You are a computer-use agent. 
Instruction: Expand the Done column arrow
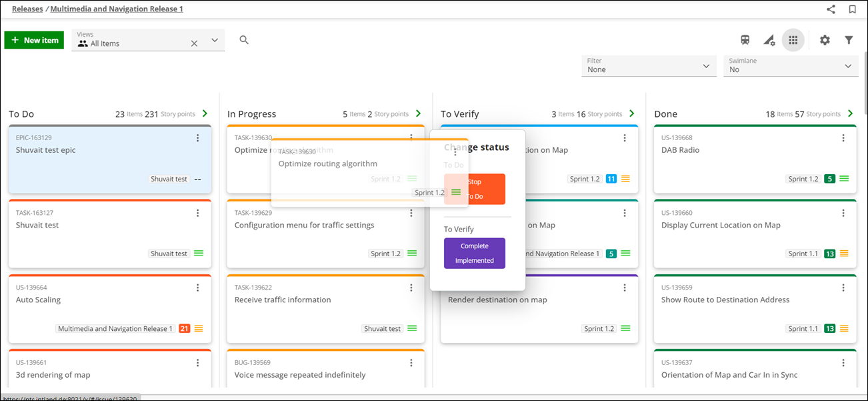[x=850, y=113]
